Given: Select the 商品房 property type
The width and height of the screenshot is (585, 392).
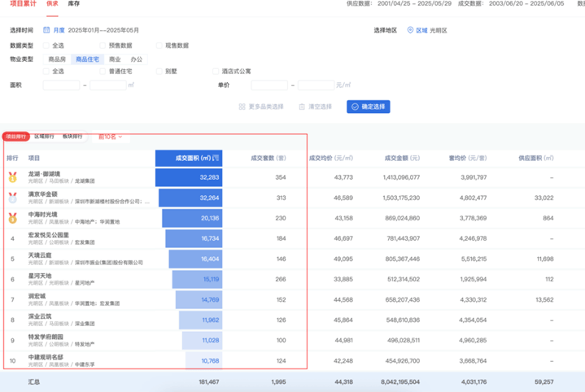Looking at the screenshot, I should pyautogui.click(x=57, y=59).
